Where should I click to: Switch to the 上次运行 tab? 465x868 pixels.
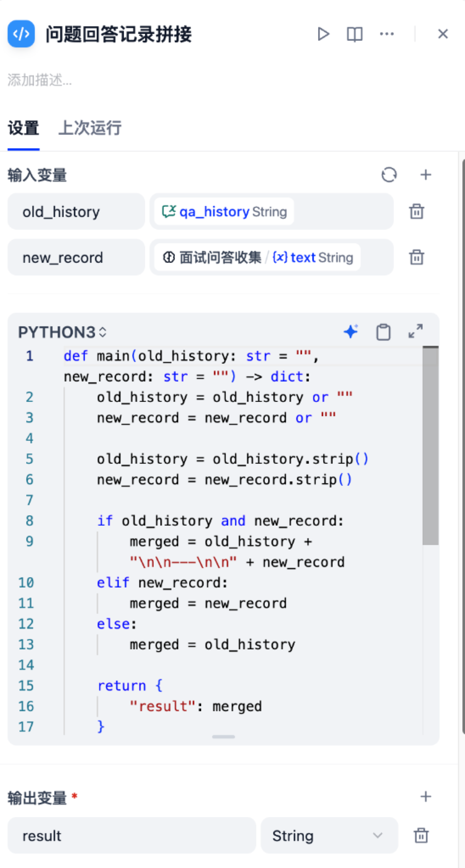coord(90,128)
